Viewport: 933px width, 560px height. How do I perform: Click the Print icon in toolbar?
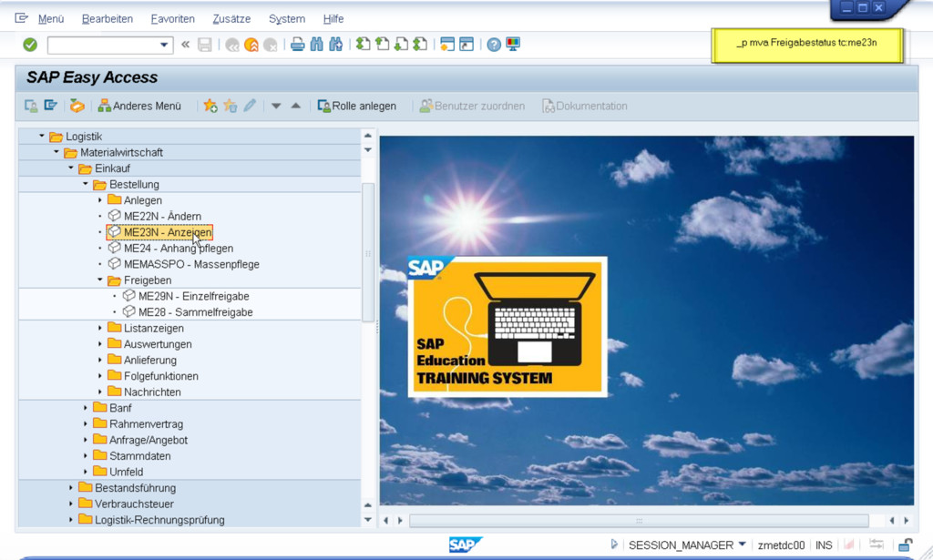click(x=297, y=45)
